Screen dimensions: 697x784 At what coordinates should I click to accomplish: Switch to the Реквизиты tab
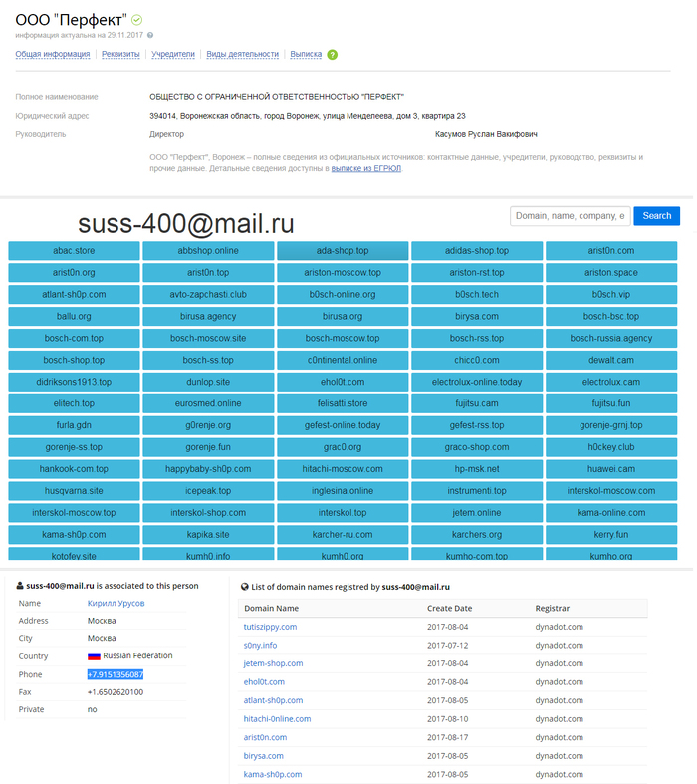pyautogui.click(x=120, y=54)
